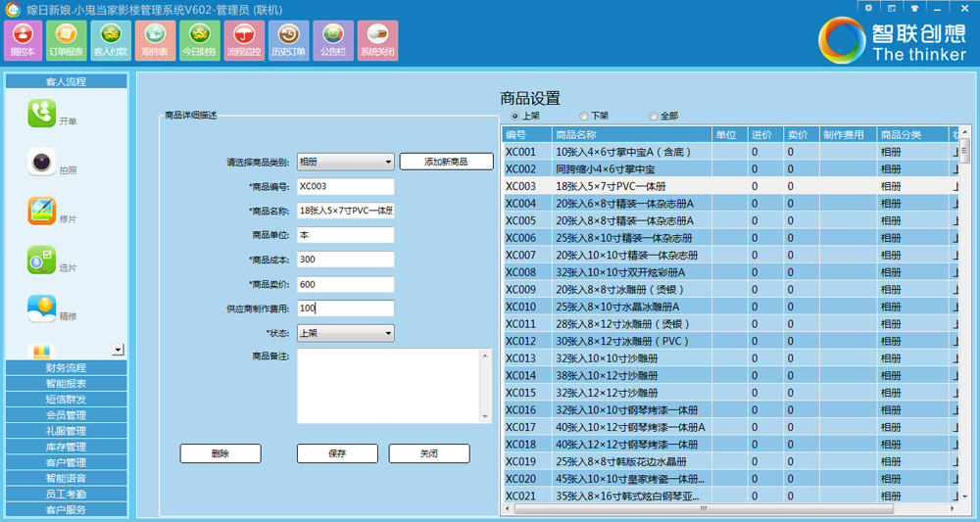This screenshot has height=522, width=980.
Task: Click the 商品单位 field containing 本
Action: pyautogui.click(x=346, y=235)
